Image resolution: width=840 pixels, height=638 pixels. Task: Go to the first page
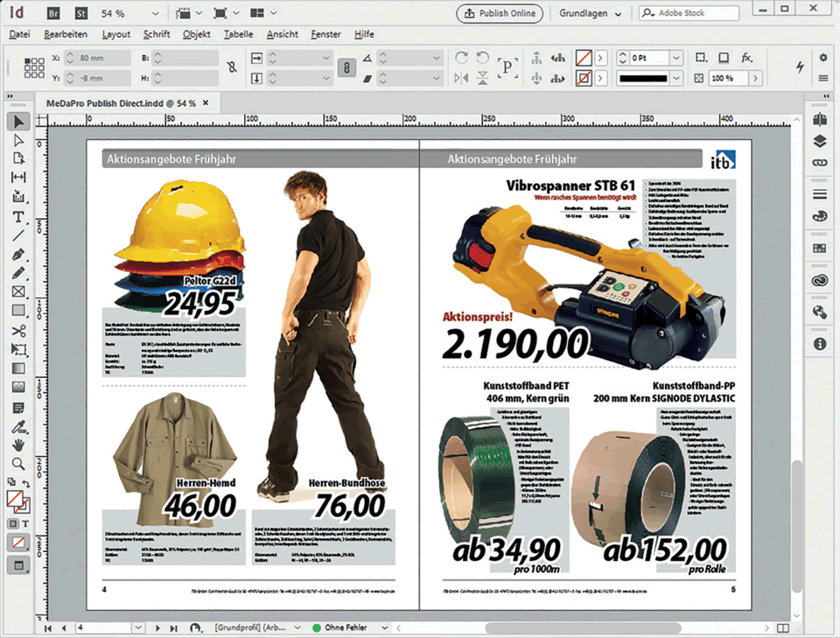tap(47, 627)
